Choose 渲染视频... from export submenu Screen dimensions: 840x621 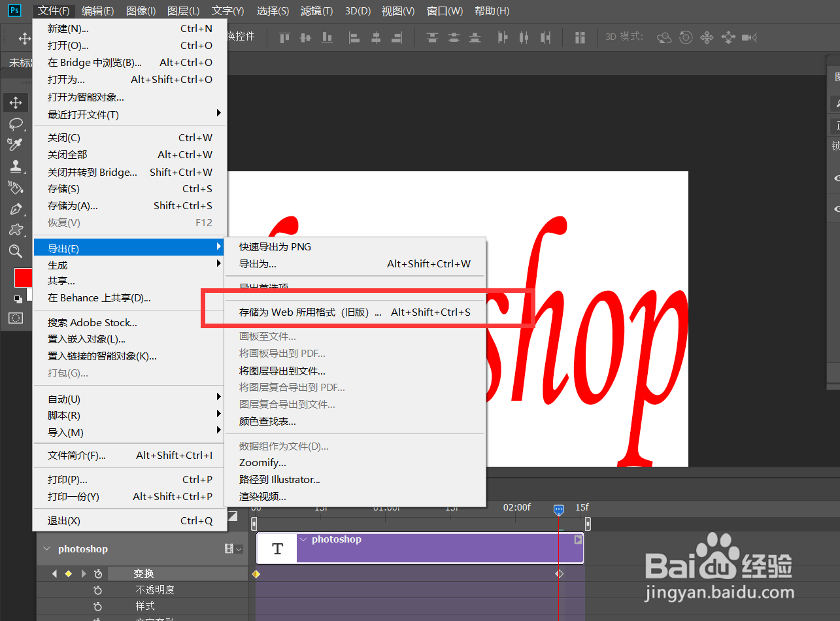click(355, 497)
